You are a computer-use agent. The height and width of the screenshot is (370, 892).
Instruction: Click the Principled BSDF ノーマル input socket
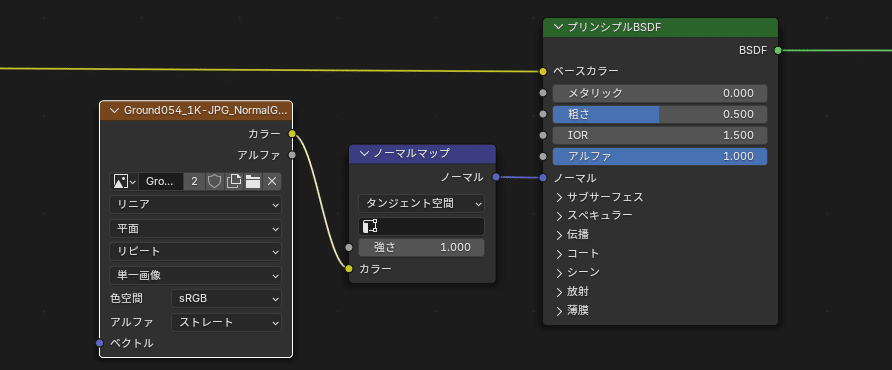pos(543,178)
